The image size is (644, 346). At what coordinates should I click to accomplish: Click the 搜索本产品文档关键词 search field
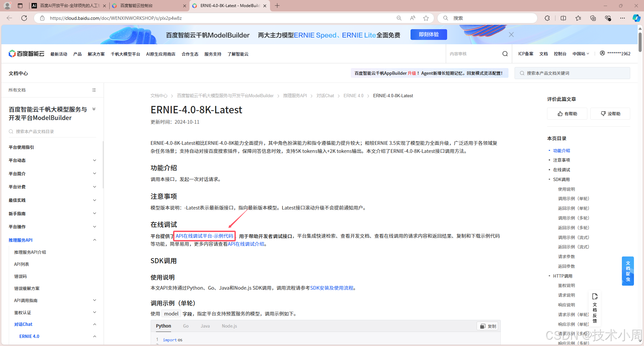click(x=572, y=73)
